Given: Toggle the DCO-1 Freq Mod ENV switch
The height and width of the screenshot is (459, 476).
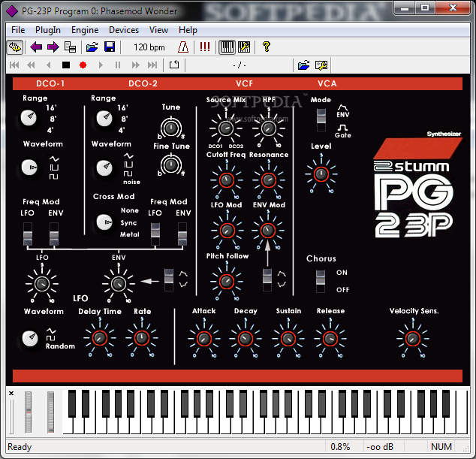Looking at the screenshot, I should tap(54, 234).
